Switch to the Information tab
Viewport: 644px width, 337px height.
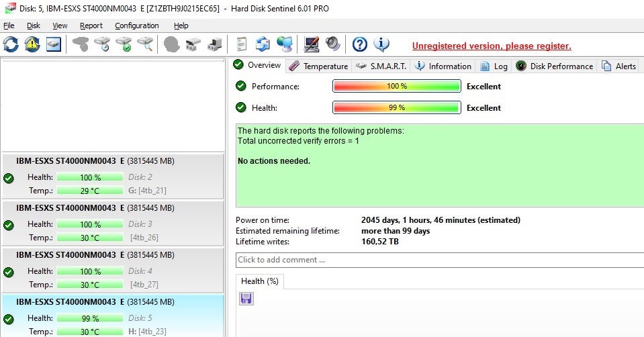[443, 66]
